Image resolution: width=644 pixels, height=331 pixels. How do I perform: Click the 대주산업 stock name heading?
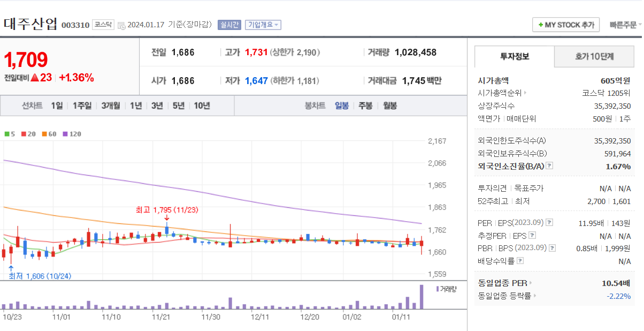pos(30,24)
